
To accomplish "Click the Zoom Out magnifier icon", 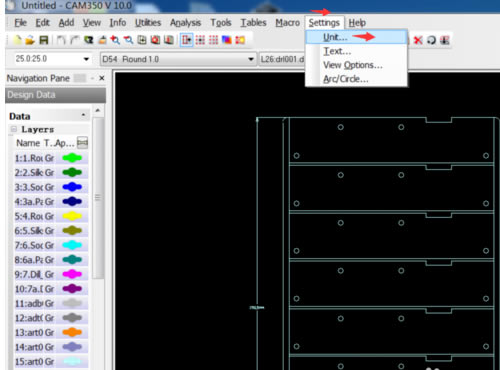I will [x=128, y=40].
